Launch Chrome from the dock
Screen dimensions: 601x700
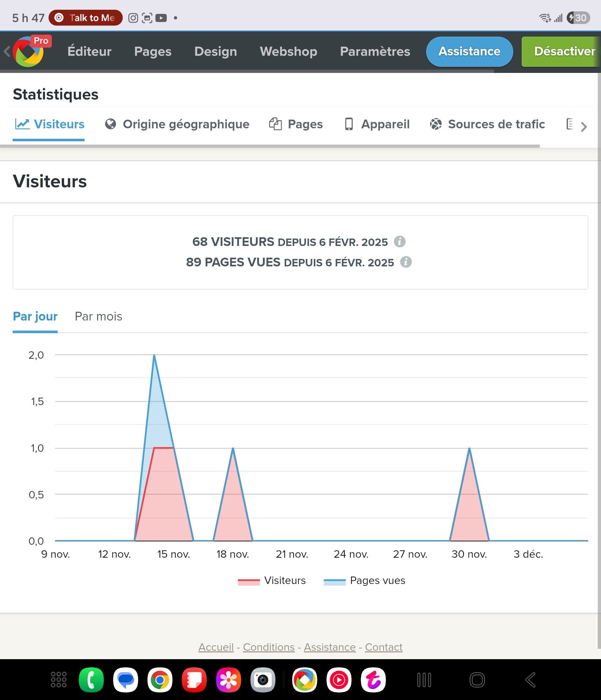[160, 680]
